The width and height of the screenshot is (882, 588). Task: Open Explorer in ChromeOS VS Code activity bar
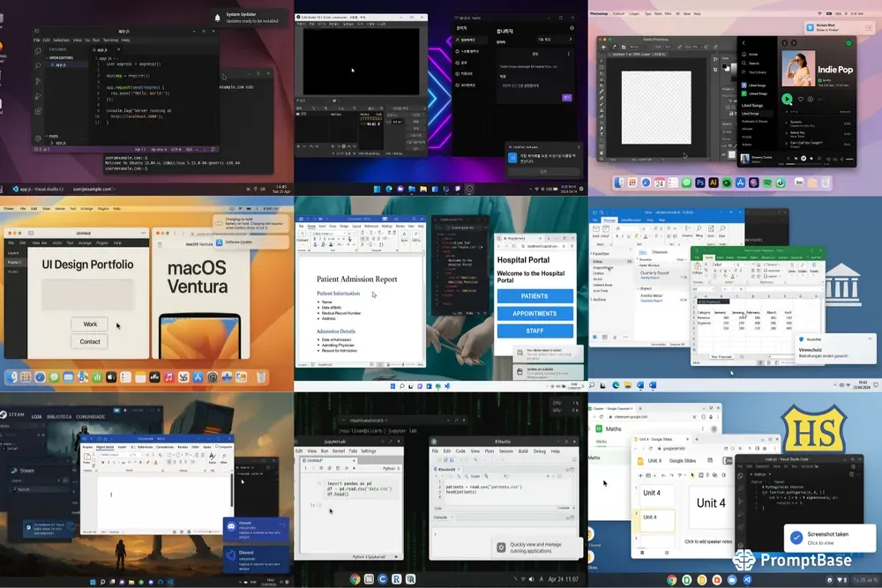(740, 477)
